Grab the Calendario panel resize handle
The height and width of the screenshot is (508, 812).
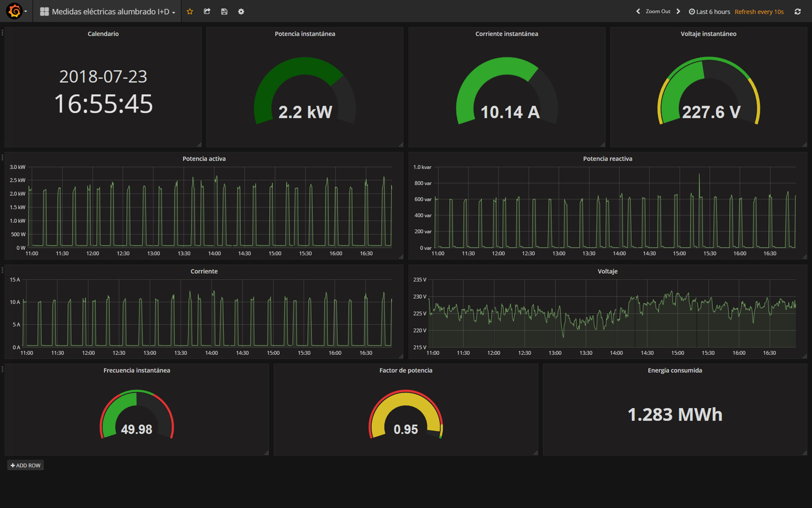pyautogui.click(x=199, y=144)
